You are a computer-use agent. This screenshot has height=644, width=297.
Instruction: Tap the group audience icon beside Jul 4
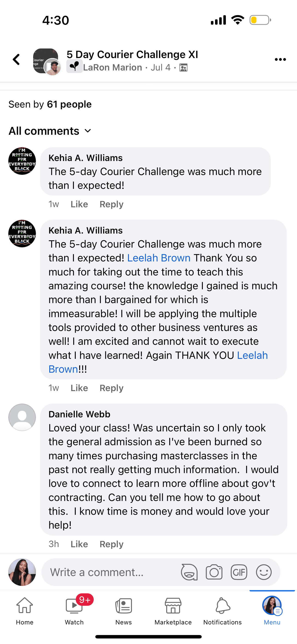tap(183, 68)
